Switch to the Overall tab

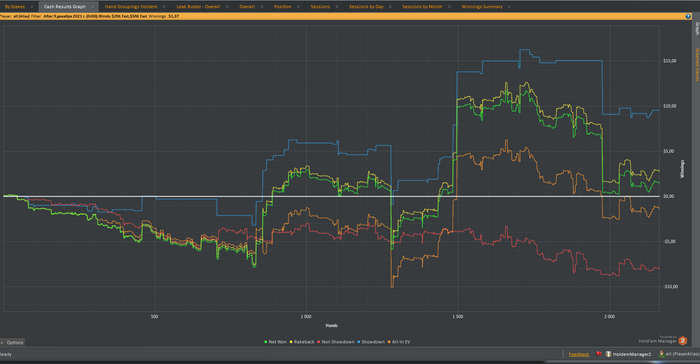point(247,7)
